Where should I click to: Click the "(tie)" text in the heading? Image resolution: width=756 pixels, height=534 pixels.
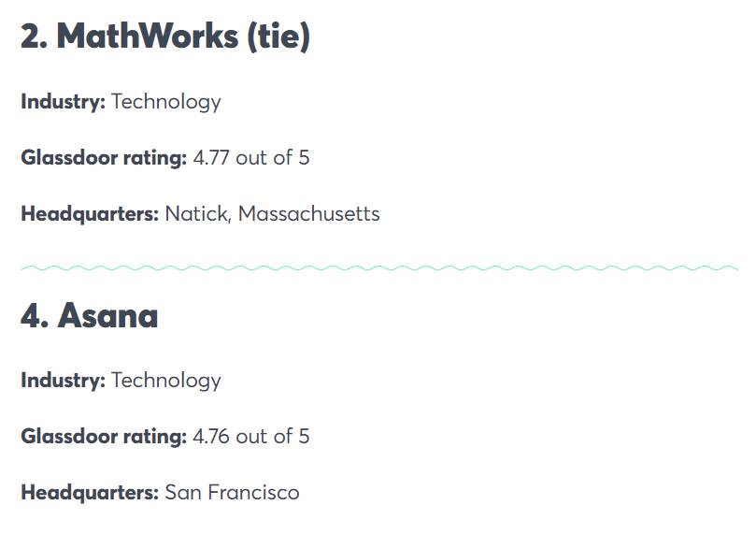[278, 37]
